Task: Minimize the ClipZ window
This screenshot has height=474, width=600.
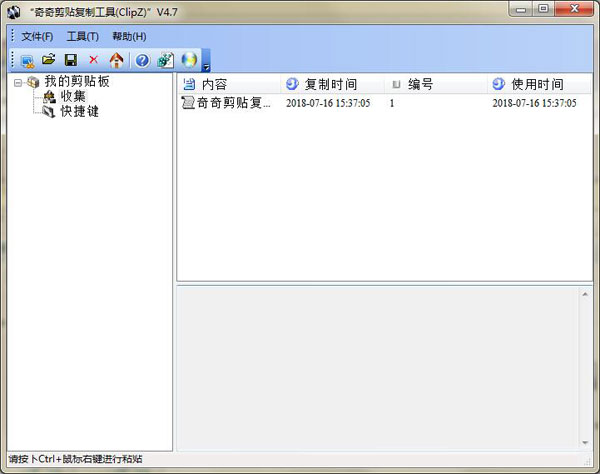Action: (521, 9)
